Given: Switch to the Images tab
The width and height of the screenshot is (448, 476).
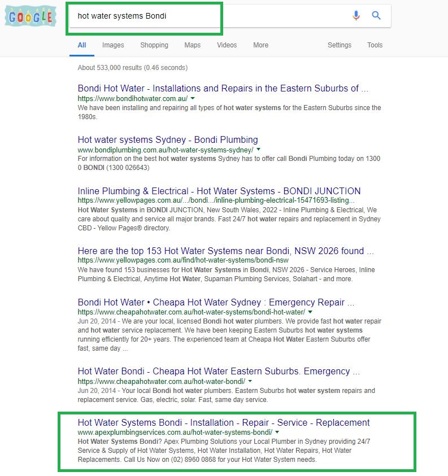Looking at the screenshot, I should pyautogui.click(x=113, y=45).
